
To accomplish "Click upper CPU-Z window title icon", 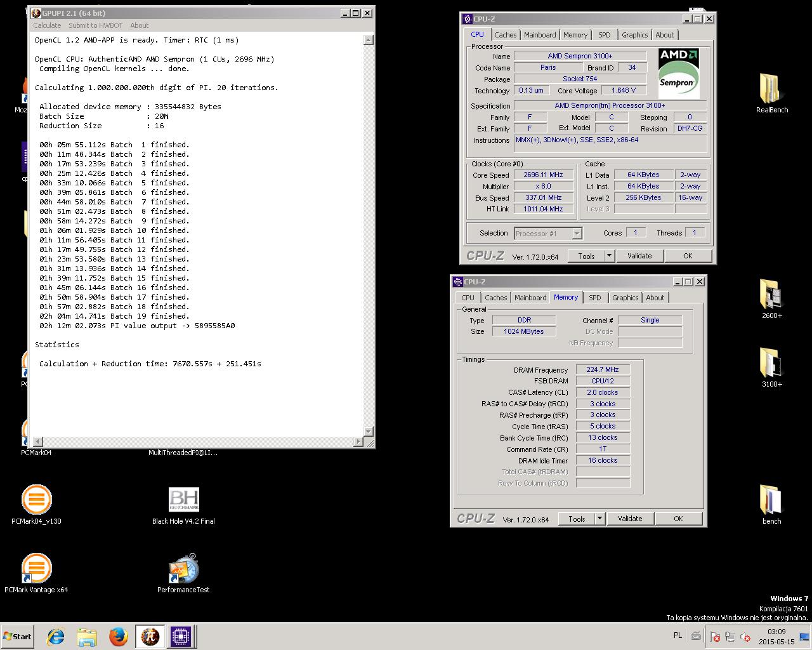I will pos(468,19).
